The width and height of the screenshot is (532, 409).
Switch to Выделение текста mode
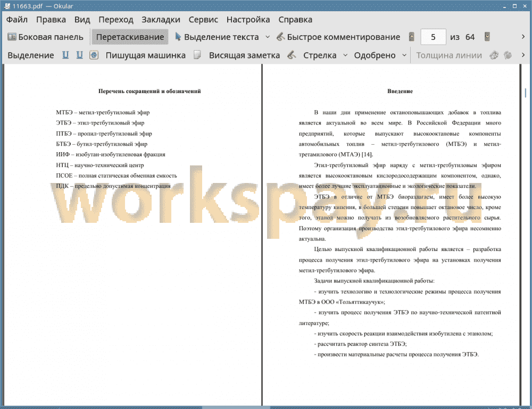217,37
